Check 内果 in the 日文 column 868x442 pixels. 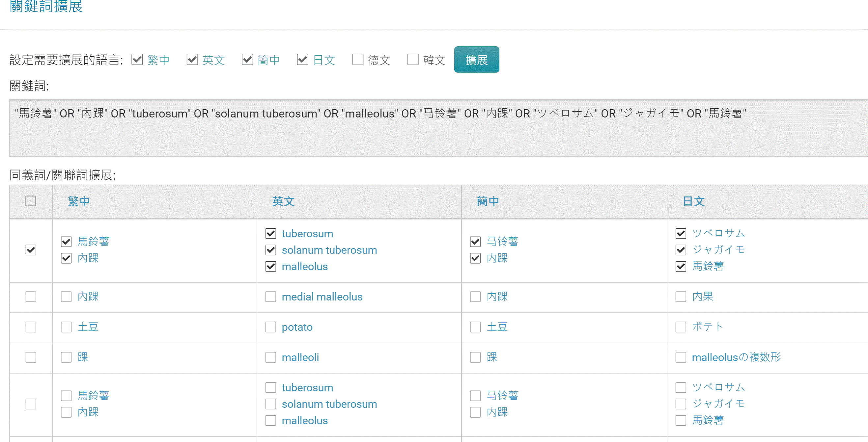[x=681, y=297]
